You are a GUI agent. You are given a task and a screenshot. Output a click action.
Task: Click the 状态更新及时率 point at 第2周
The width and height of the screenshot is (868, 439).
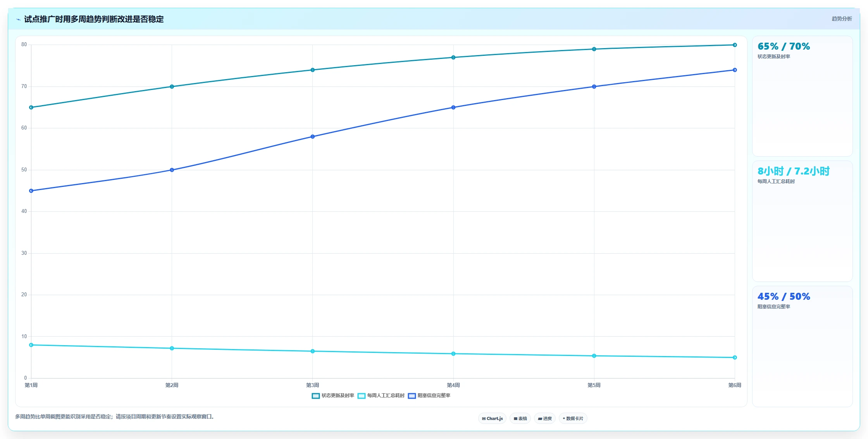coord(172,86)
